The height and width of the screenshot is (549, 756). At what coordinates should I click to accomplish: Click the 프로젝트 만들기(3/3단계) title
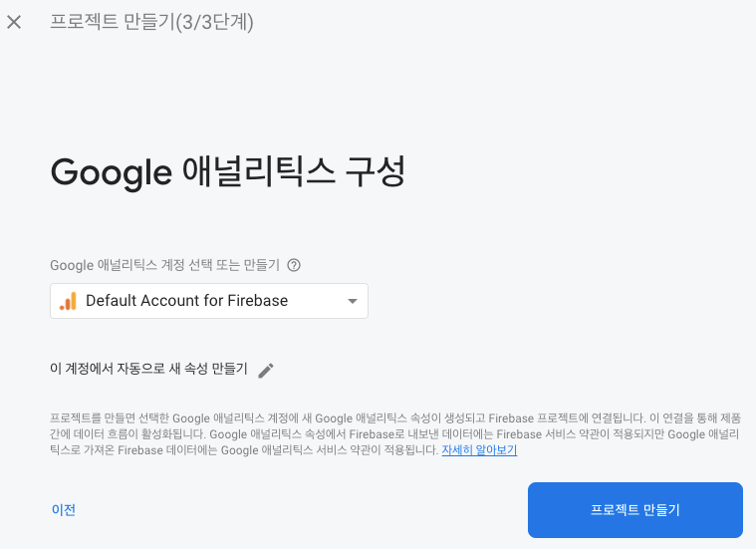point(151,22)
